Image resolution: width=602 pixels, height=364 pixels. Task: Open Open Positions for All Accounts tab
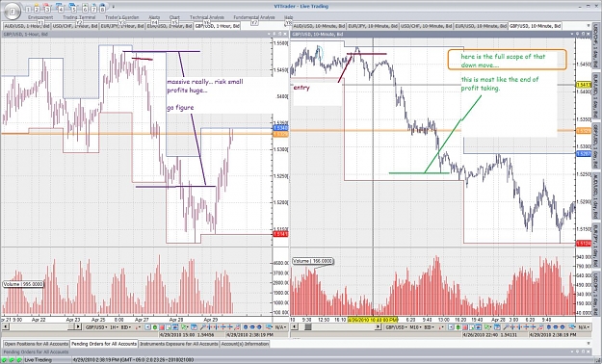[36, 344]
